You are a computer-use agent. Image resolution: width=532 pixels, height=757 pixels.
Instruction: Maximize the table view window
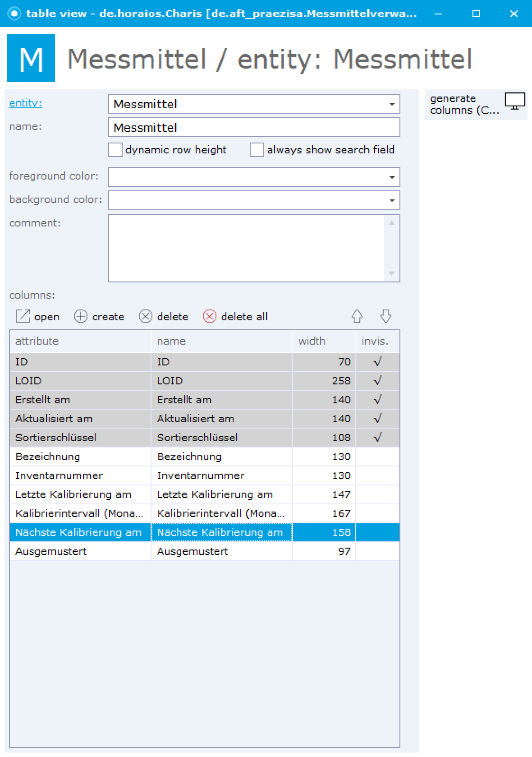click(476, 14)
